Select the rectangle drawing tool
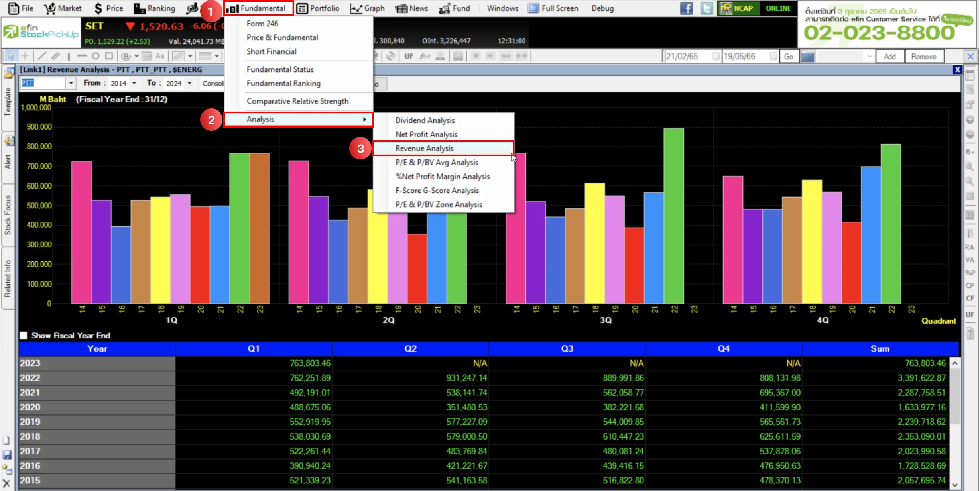The height and width of the screenshot is (491, 980). pyautogui.click(x=109, y=56)
